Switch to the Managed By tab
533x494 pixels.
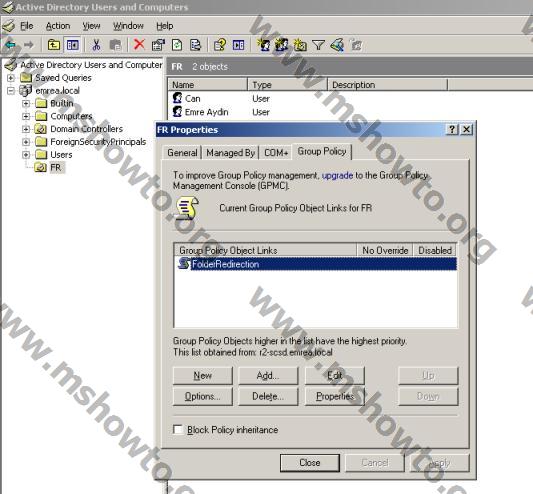(230, 153)
